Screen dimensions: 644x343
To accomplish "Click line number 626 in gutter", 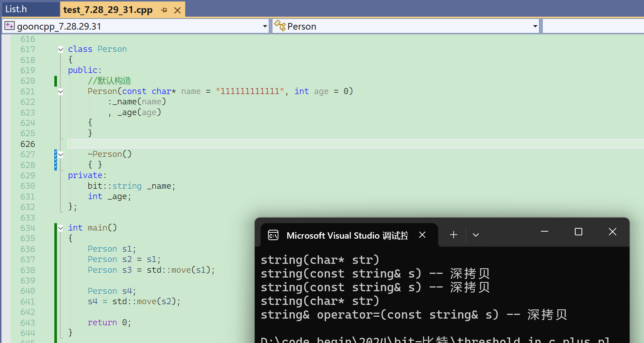I will click(x=28, y=144).
